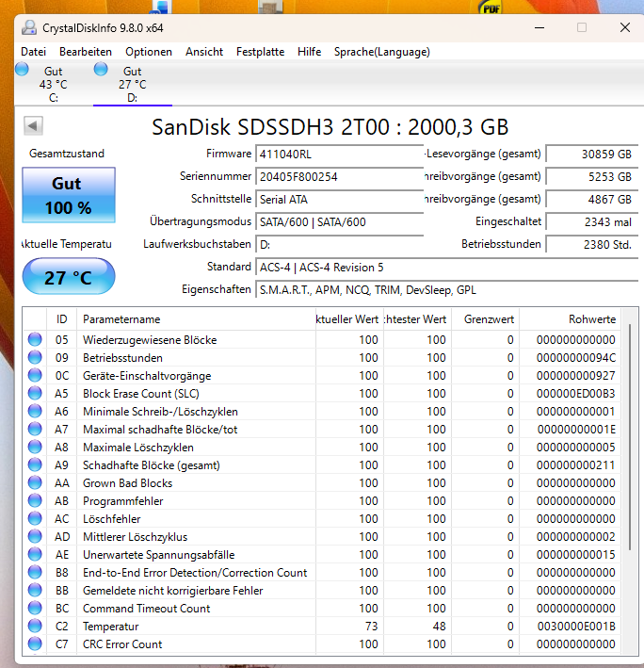The width and height of the screenshot is (644, 668).
Task: Click status orb of Maximal schadhafte Blöcke row
Action: (x=35, y=429)
